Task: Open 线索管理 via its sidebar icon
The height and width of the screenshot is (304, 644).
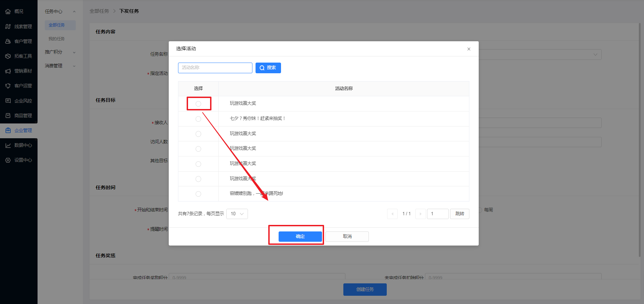Action: [8, 26]
